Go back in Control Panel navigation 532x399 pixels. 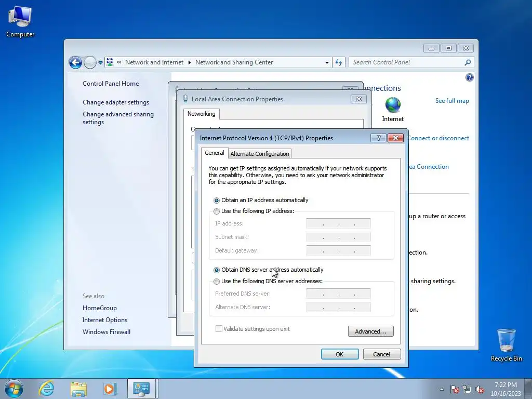(x=75, y=62)
